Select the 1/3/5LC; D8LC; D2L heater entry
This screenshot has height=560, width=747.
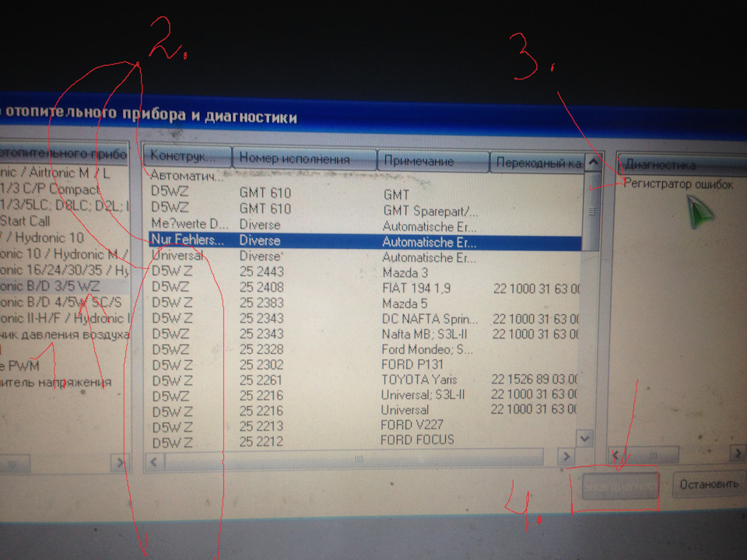click(x=65, y=205)
